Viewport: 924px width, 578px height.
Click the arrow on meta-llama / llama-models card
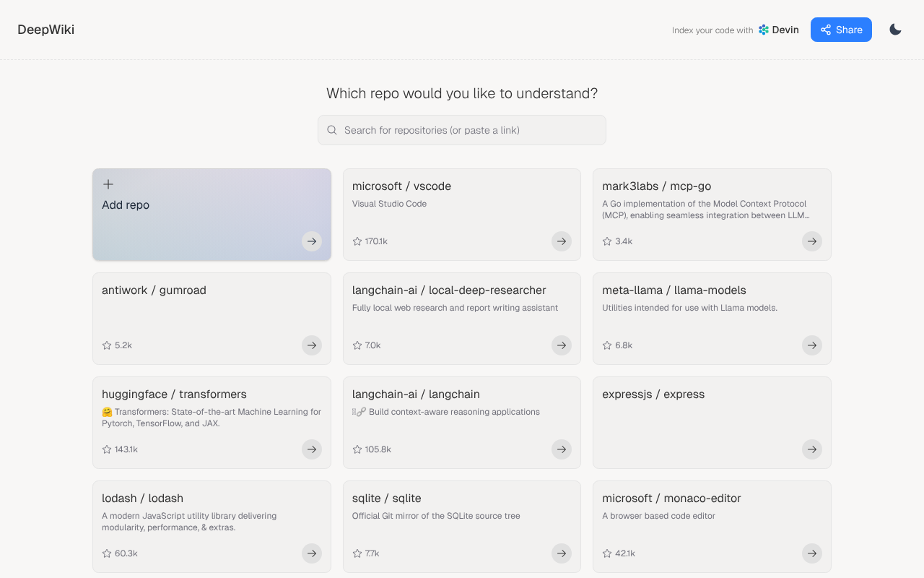(811, 345)
